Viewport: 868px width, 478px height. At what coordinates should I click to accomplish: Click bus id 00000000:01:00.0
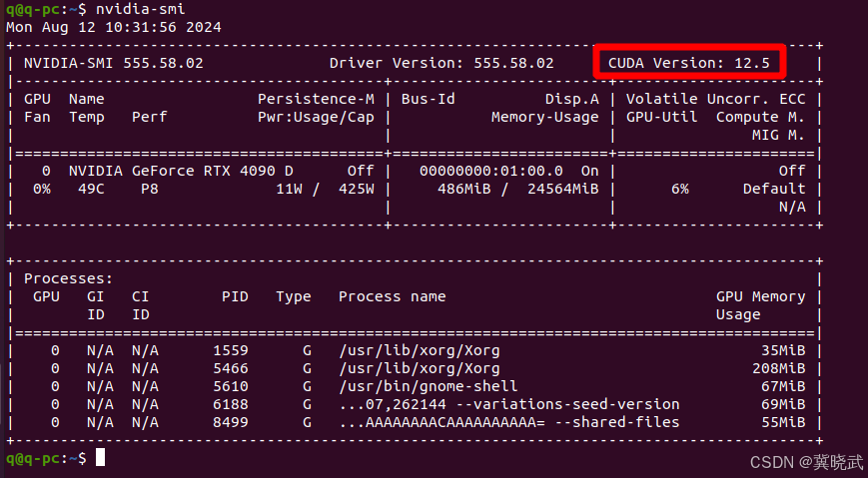point(491,171)
